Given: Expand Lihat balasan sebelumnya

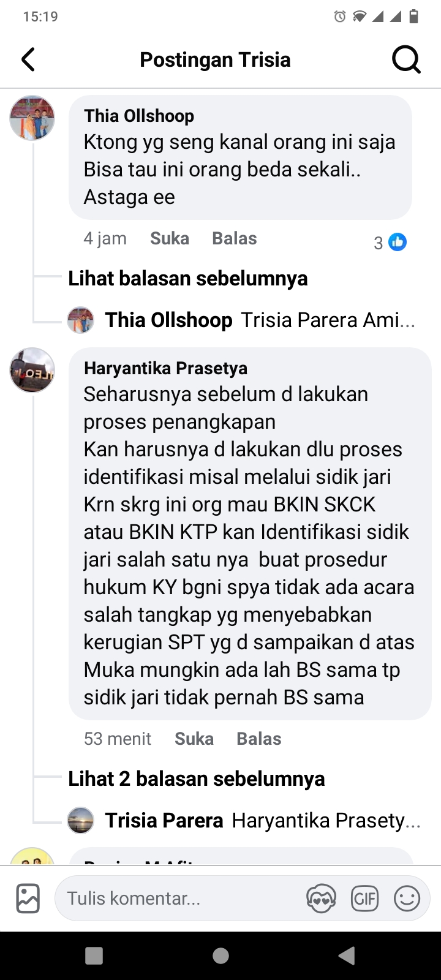Looking at the screenshot, I should 188,278.
